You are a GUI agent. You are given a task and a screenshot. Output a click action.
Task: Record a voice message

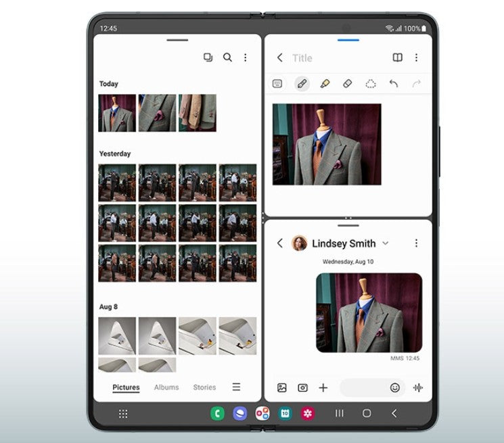click(418, 388)
